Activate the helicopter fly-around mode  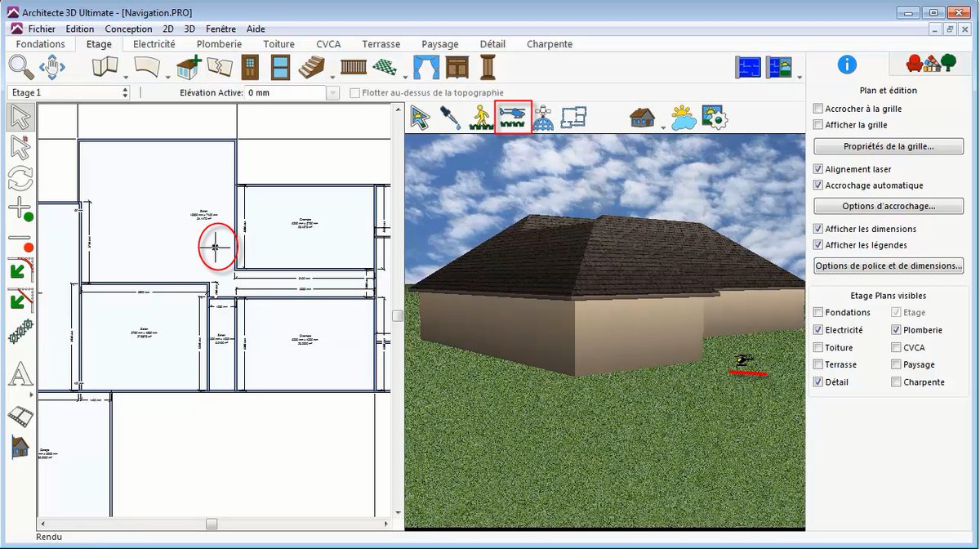point(514,117)
